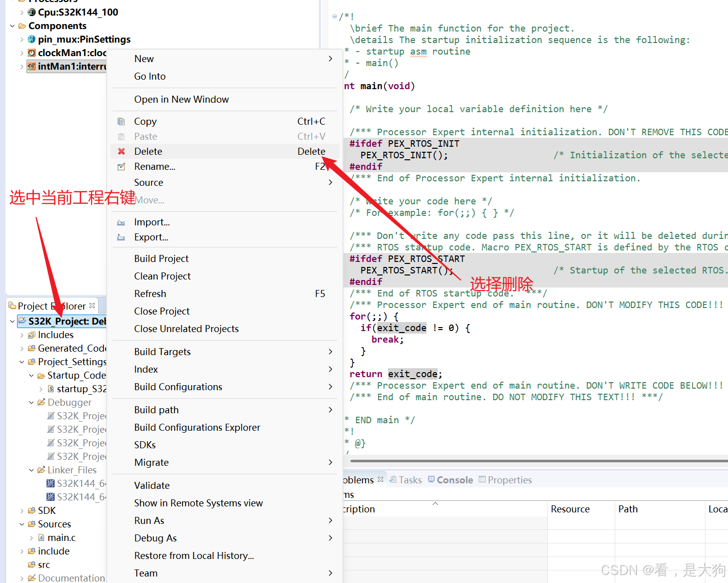Click the Includes node icon
This screenshot has width=728, height=583.
[x=32, y=335]
